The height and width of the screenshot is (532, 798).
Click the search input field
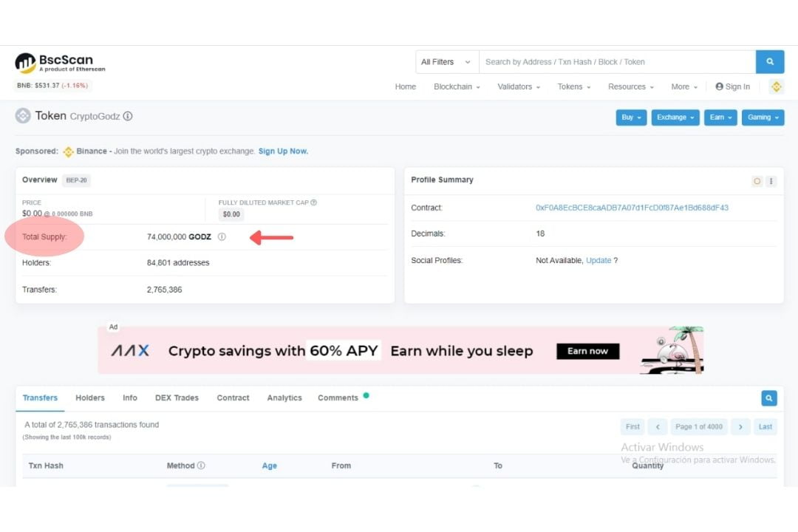(617, 61)
